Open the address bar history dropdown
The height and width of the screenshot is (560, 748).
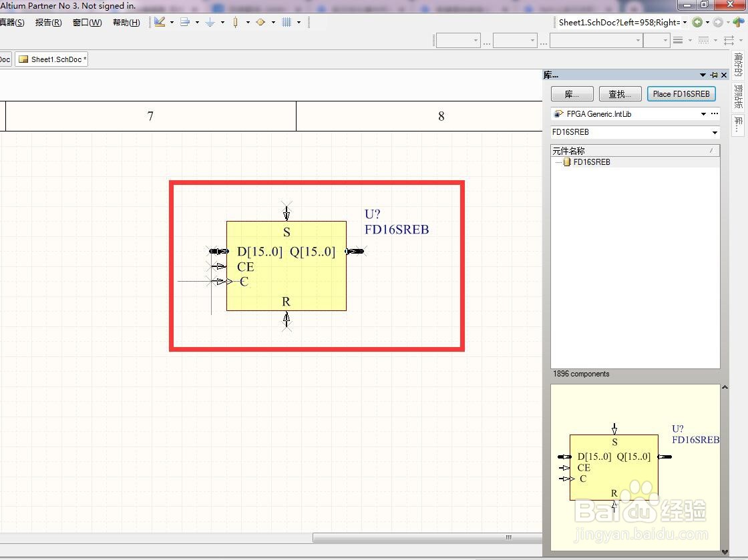[685, 23]
